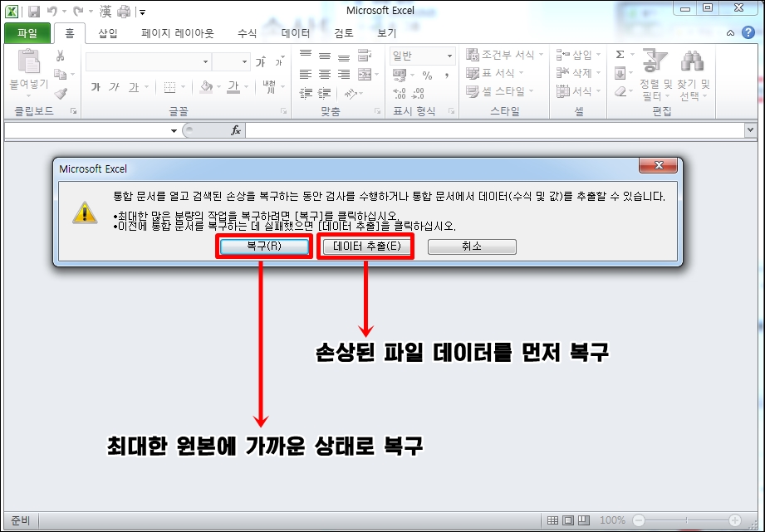Click the decrease indent icon
The height and width of the screenshot is (532, 765).
[306, 93]
